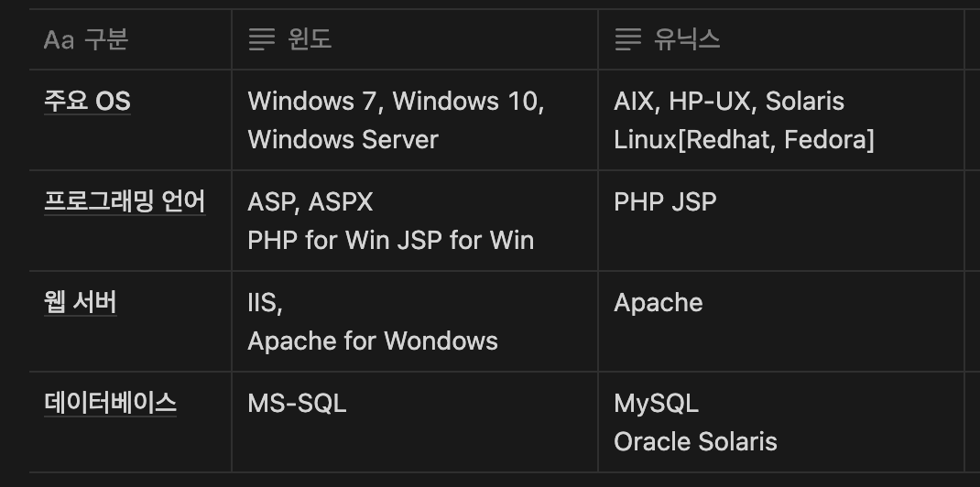The image size is (980, 487).
Task: Select the cell containing Windows 7, Windows 10
Action: coord(414,120)
